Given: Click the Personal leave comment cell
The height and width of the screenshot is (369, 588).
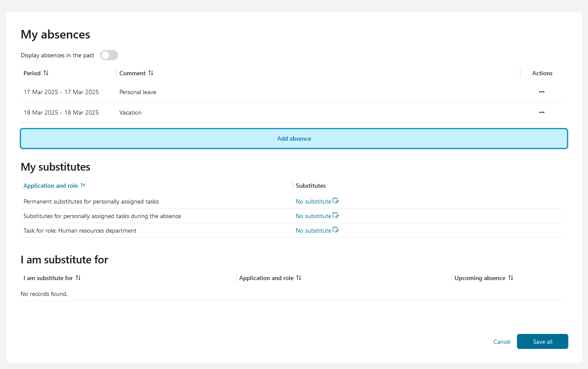Looking at the screenshot, I should tap(138, 92).
